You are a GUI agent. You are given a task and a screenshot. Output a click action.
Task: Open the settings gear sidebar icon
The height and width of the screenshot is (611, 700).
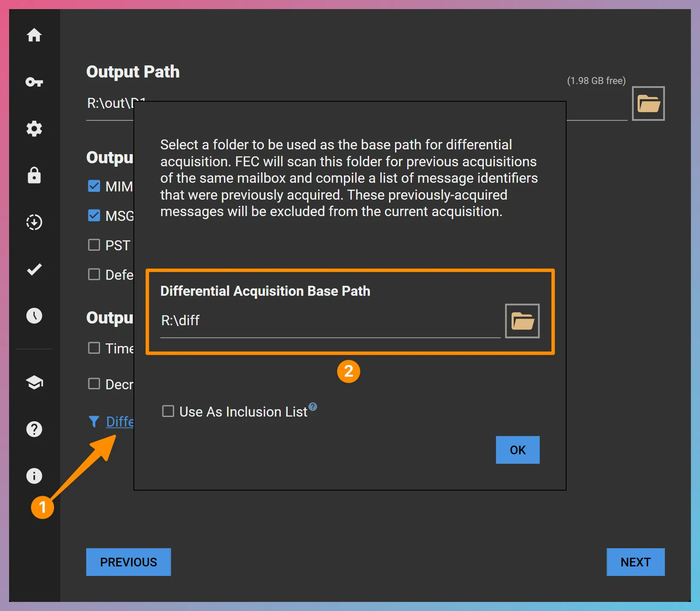point(34,129)
